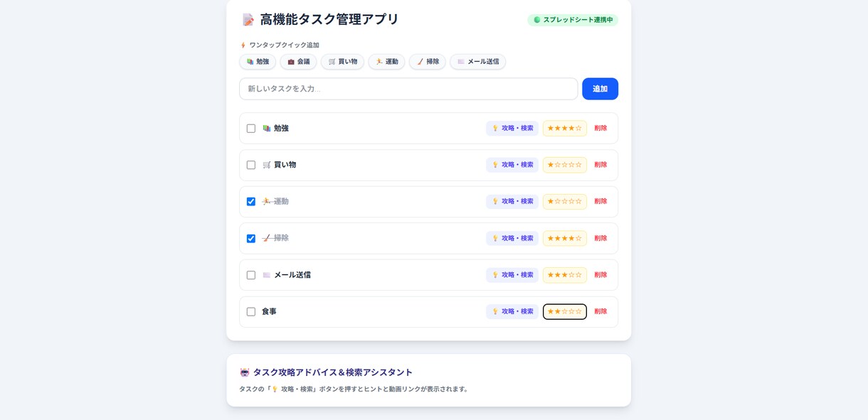This screenshot has height=420, width=868.
Task: Focus the new task input field
Action: [408, 89]
